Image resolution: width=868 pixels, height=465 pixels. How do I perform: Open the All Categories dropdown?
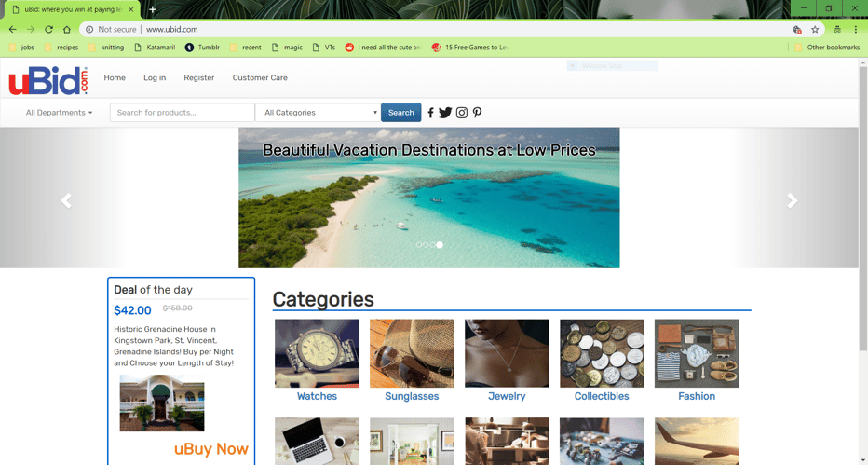coord(318,113)
